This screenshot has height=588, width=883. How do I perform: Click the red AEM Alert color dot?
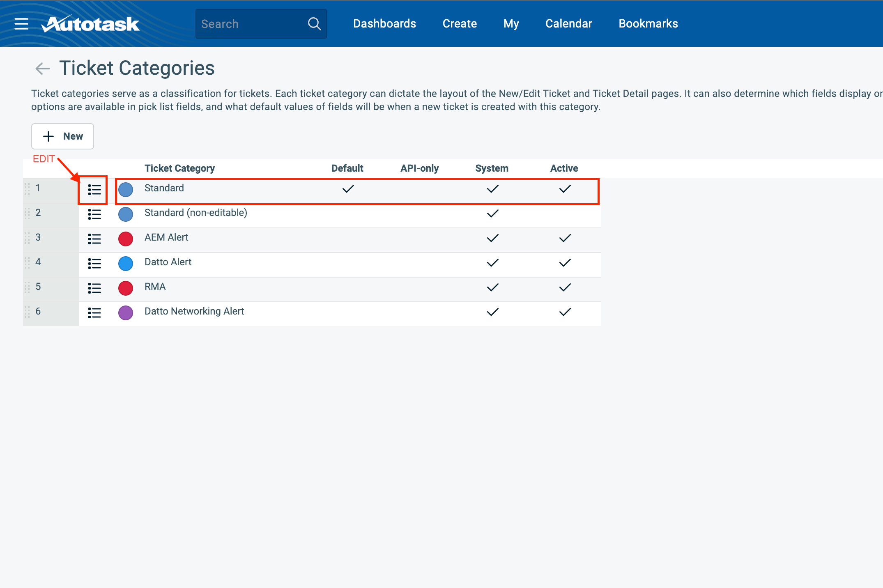click(126, 239)
